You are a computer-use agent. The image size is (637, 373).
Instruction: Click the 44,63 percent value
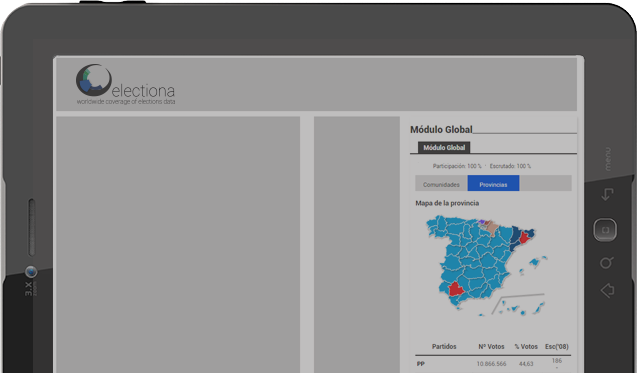pyautogui.click(x=526, y=364)
